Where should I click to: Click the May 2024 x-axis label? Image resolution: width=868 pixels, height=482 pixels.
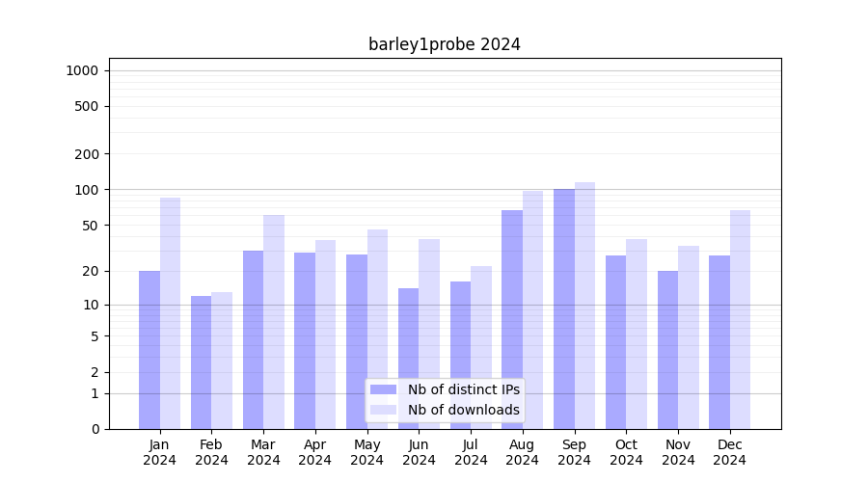pos(366,452)
